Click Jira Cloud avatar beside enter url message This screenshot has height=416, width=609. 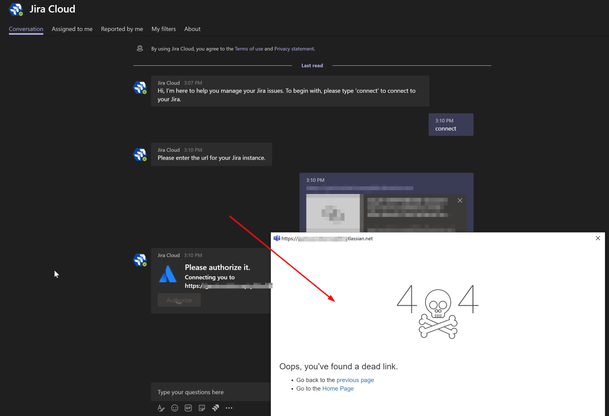(x=140, y=154)
